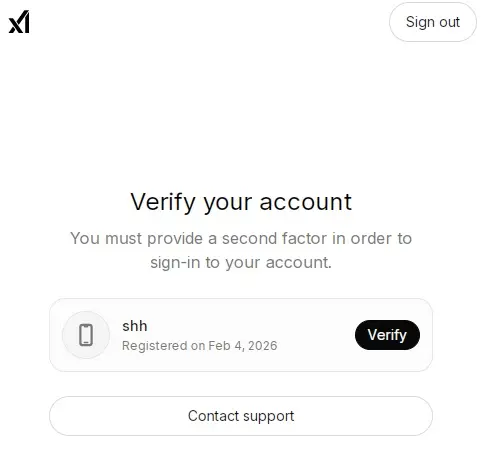Click the word account in the heading

pyautogui.click(x=306, y=202)
